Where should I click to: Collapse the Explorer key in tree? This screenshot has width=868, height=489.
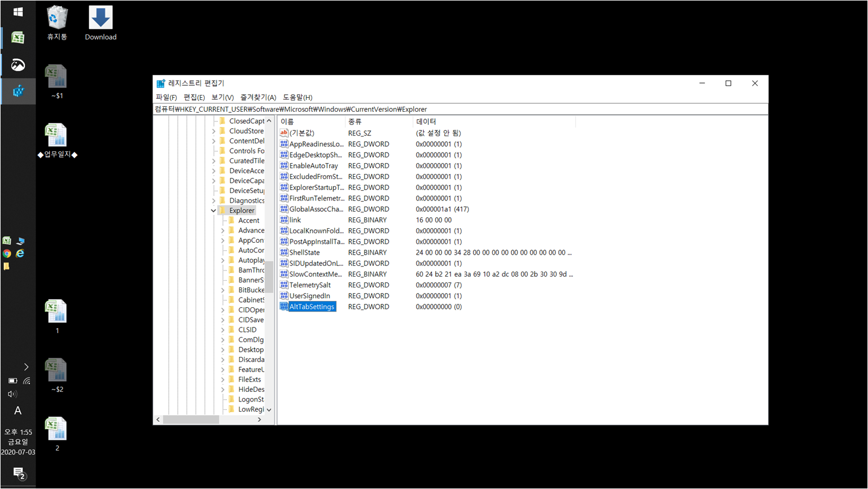213,211
